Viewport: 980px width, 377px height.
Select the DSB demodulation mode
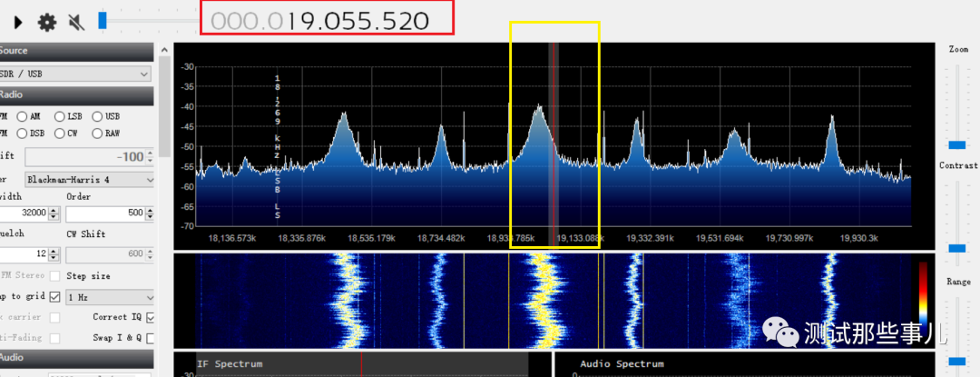22,134
